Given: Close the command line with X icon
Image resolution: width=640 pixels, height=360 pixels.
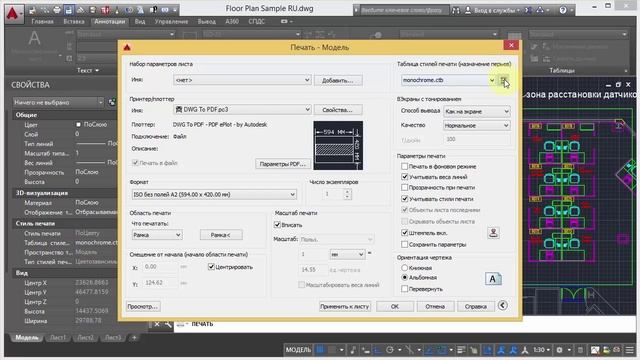Looking at the screenshot, I should pyautogui.click(x=157, y=324).
